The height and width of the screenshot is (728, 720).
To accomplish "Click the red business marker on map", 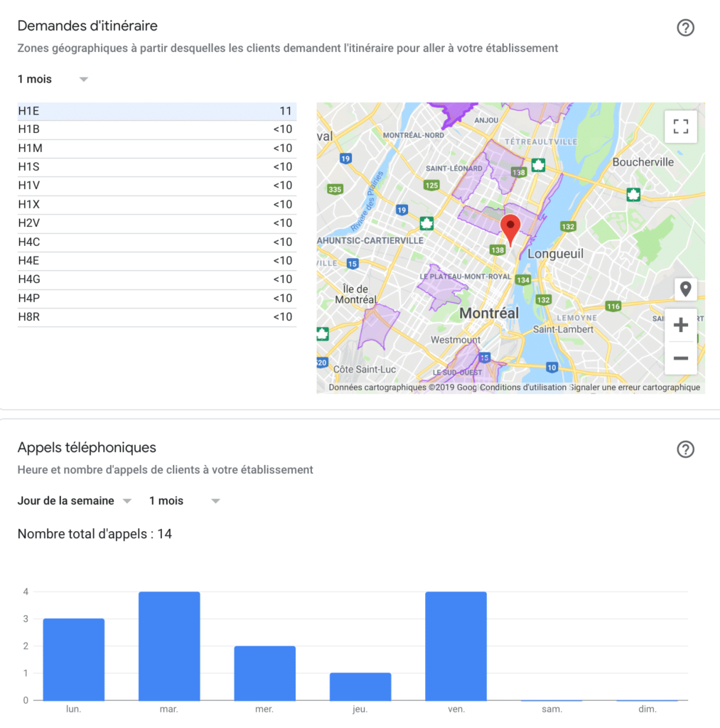I will tap(510, 229).
